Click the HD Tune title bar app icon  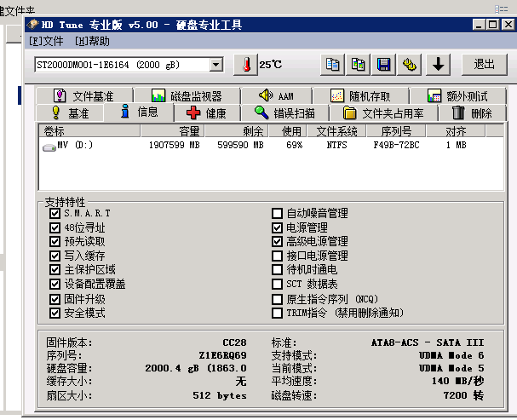coord(33,25)
